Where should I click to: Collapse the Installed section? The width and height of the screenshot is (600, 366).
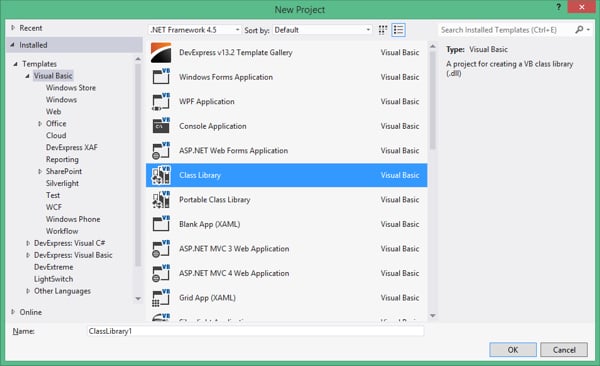pos(13,45)
